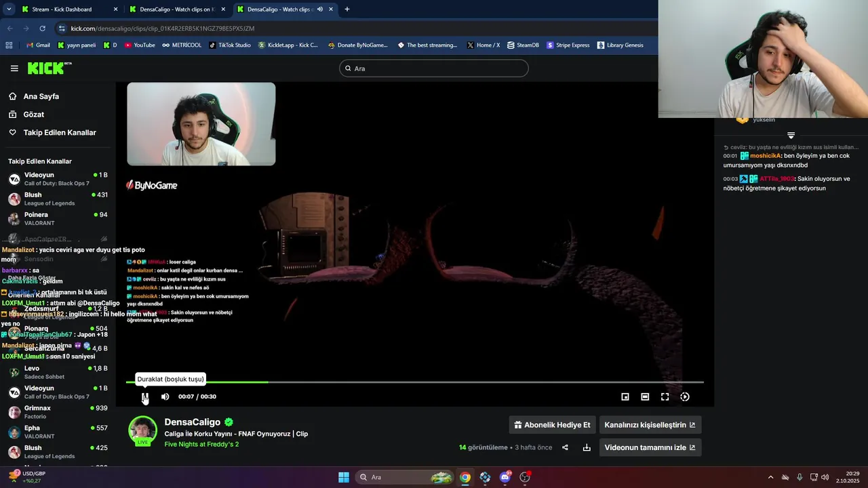868x488 pixels.
Task: Open the Kick hamburger sidebar menu
Action: click(14, 68)
